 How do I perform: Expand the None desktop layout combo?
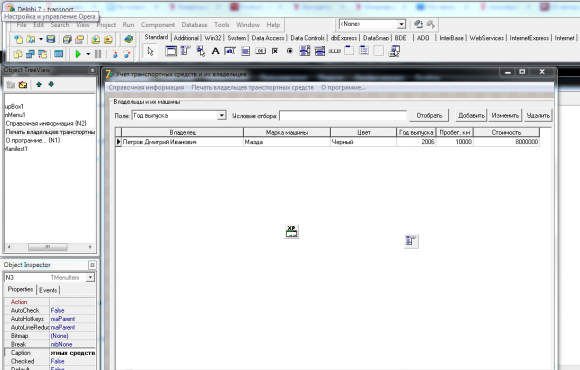pos(401,24)
